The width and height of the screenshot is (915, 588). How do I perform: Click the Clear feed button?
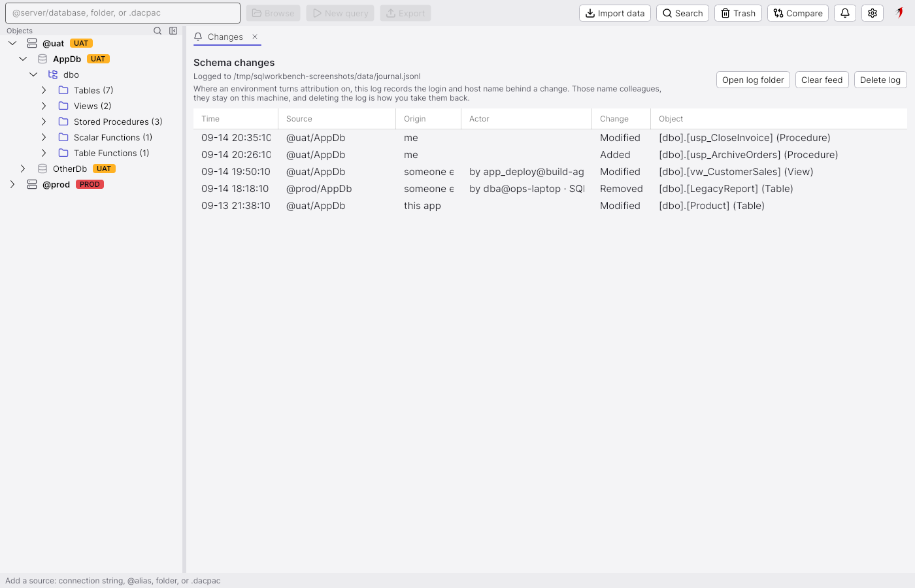[x=822, y=80]
